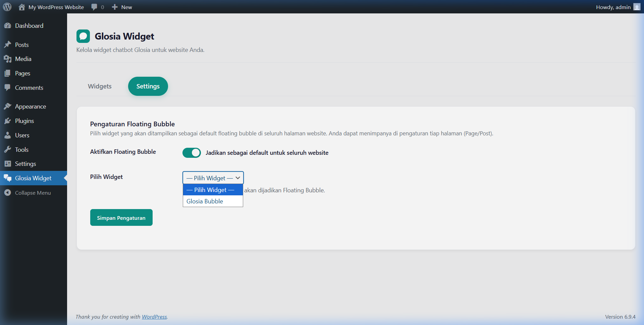
Task: Open Glosia Widget menu label in sidebar
Action: pos(33,178)
